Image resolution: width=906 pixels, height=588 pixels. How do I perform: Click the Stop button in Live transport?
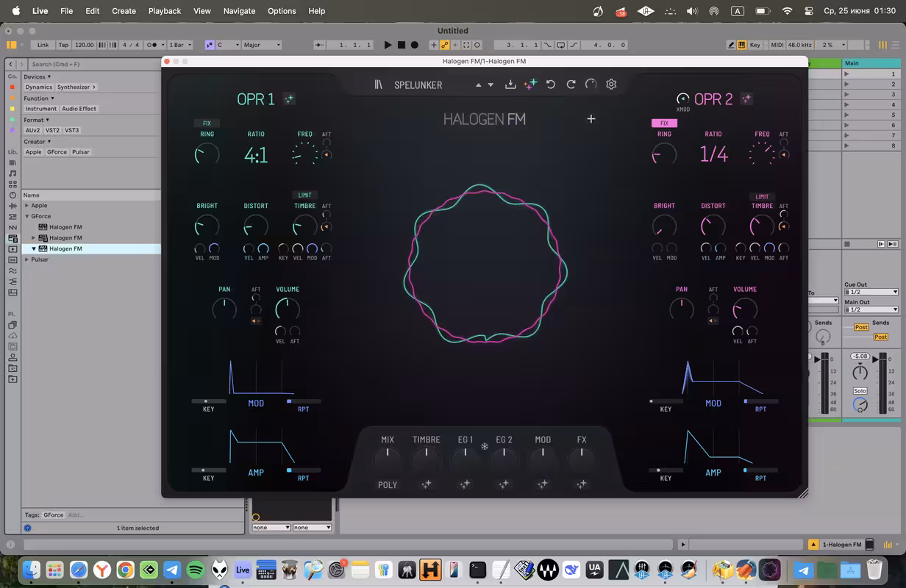(x=401, y=45)
